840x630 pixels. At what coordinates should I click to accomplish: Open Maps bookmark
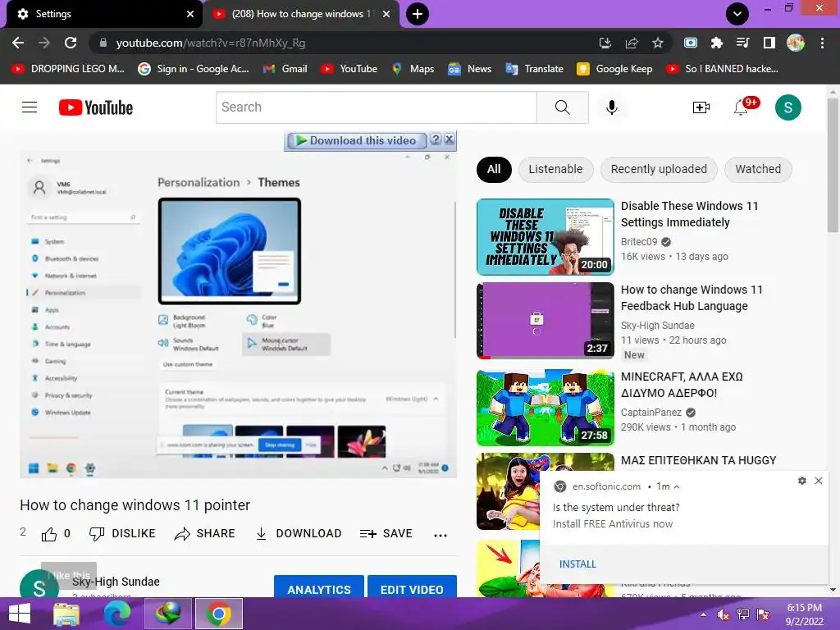(413, 69)
